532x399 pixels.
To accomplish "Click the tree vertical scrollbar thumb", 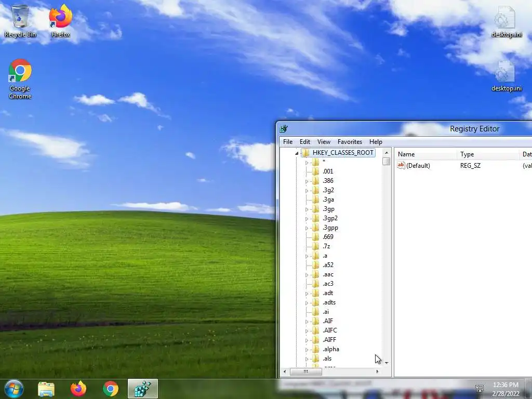I will point(387,161).
